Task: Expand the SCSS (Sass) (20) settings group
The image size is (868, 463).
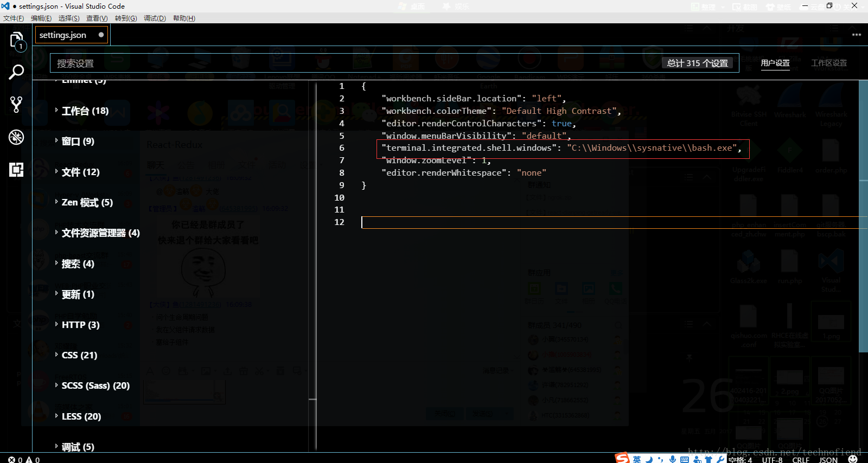Action: tap(92, 385)
